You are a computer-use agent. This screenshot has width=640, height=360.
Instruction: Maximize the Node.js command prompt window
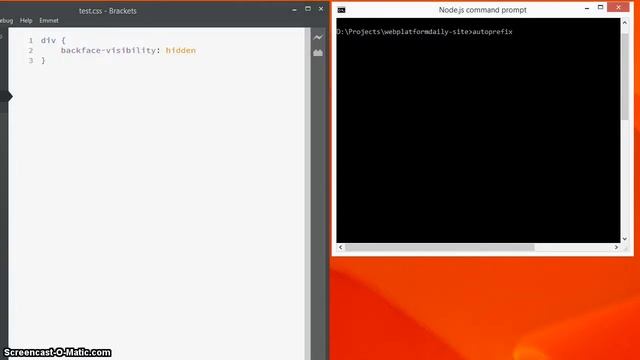600,7
